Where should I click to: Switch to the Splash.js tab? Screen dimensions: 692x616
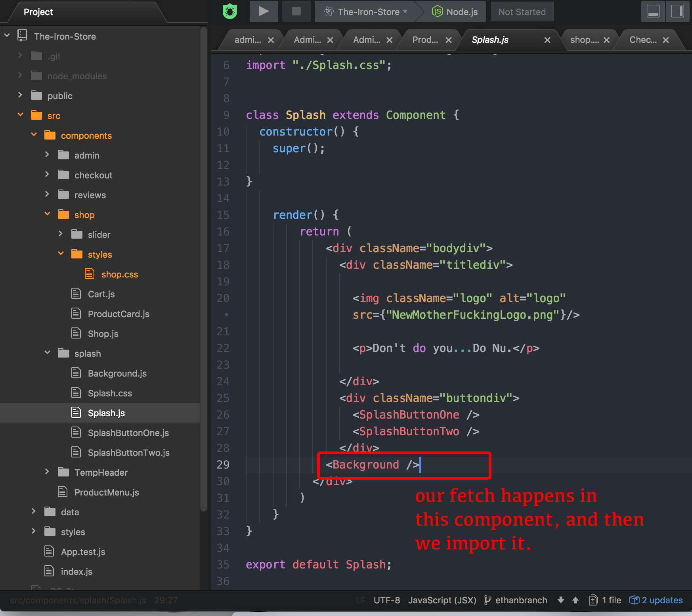(x=490, y=40)
